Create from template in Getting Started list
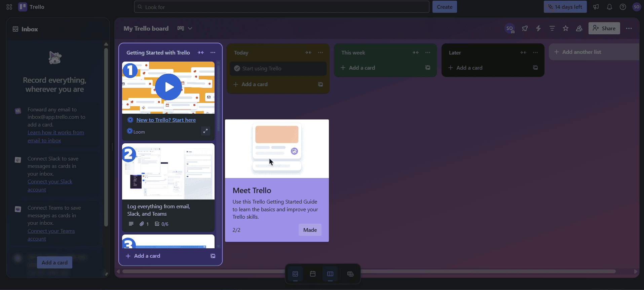 click(x=213, y=256)
